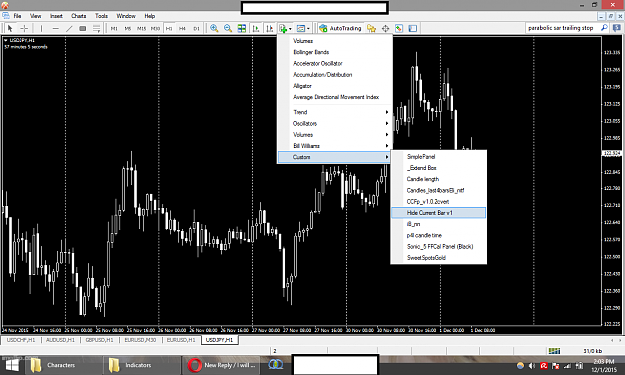Pick the vertical line drawing tool
Image resolution: width=625 pixels, height=375 pixels.
[41, 28]
